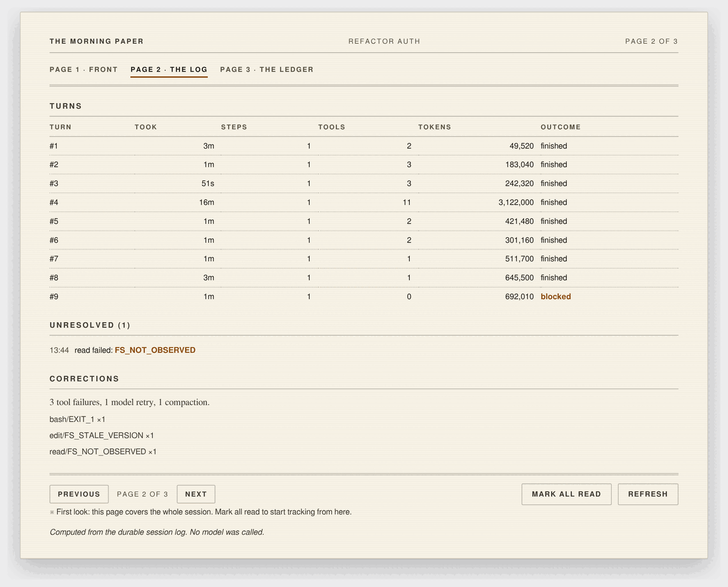Click the Turns section heading

66,106
